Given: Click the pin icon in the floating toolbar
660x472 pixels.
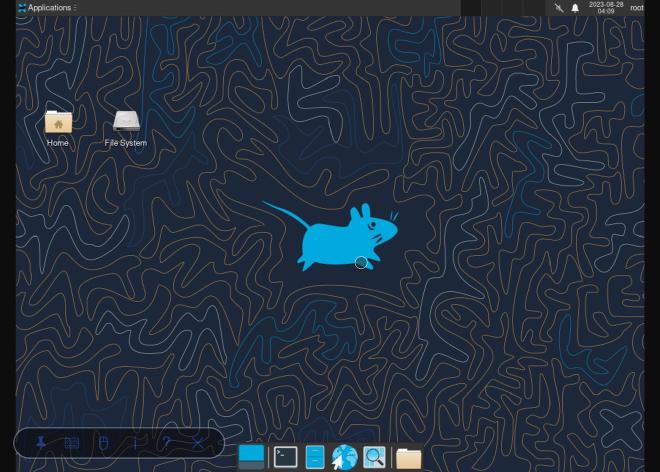Looking at the screenshot, I should click(x=41, y=443).
